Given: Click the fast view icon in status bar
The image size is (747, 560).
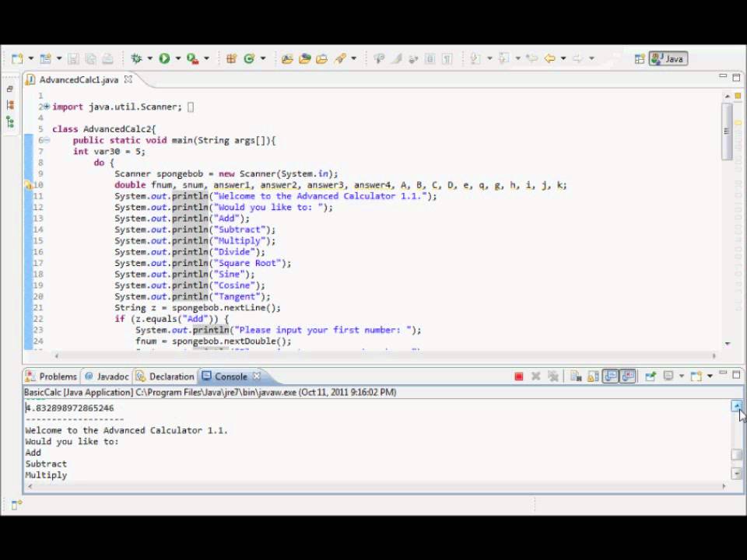Looking at the screenshot, I should tap(16, 505).
